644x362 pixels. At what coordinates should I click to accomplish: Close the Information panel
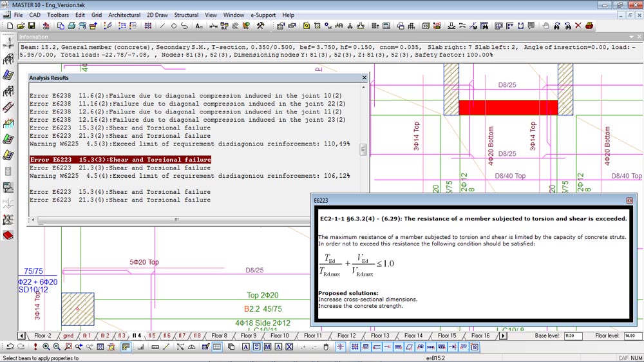pyautogui.click(x=639, y=37)
